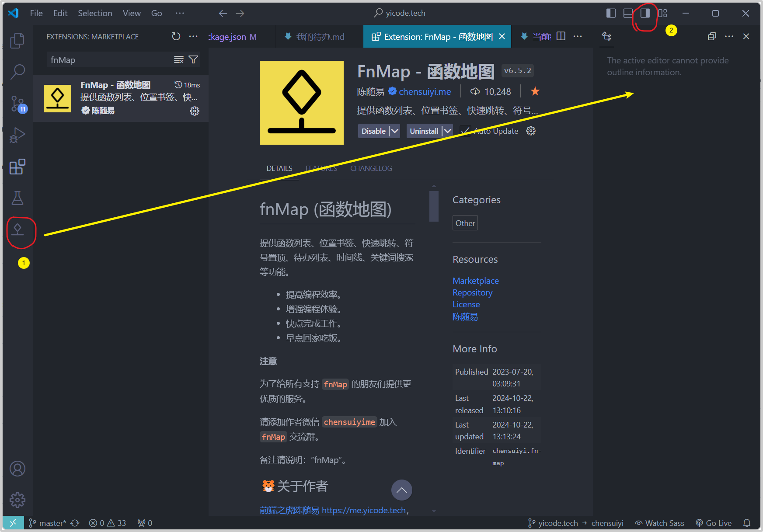Image resolution: width=763 pixels, height=532 pixels.
Task: Open editor More Actions ellipsis
Action: pyautogui.click(x=578, y=36)
